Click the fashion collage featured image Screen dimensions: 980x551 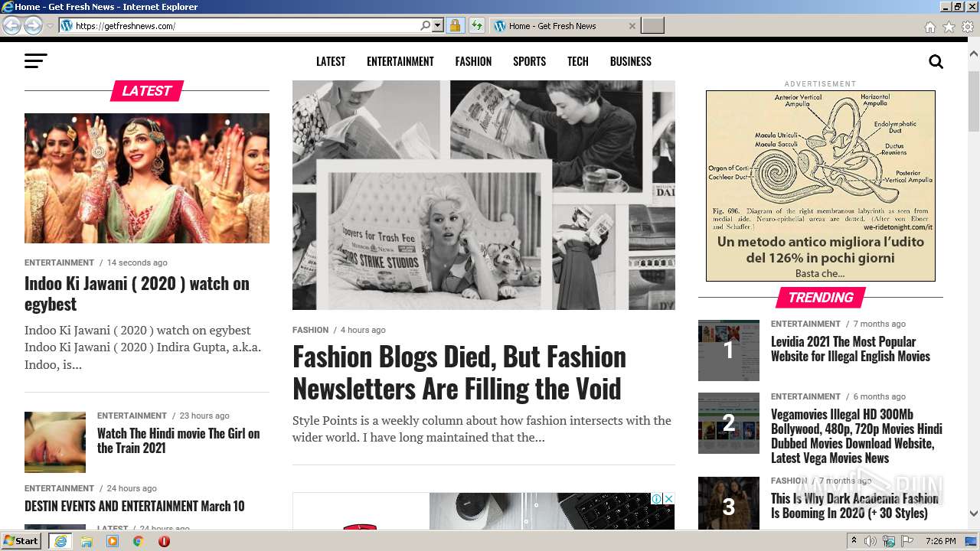(x=484, y=195)
